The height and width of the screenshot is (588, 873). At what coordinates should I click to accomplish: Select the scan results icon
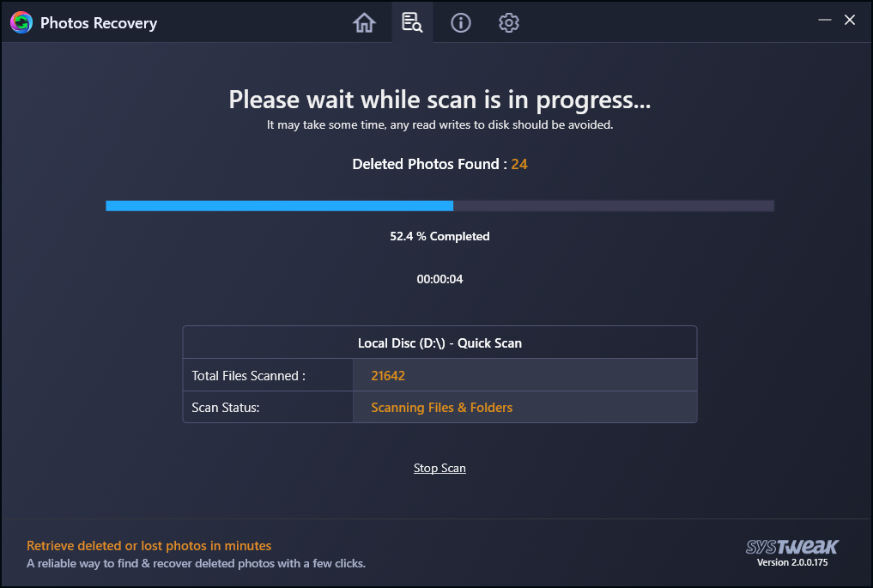click(x=412, y=23)
